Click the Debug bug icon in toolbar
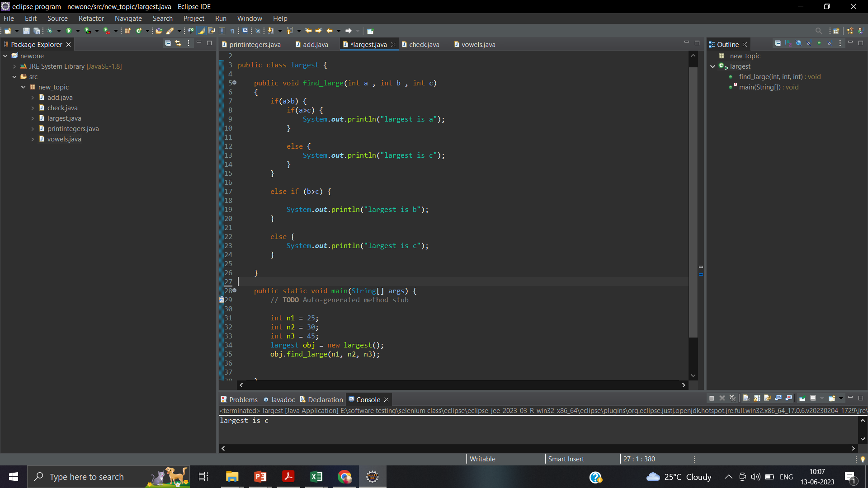 [50, 31]
